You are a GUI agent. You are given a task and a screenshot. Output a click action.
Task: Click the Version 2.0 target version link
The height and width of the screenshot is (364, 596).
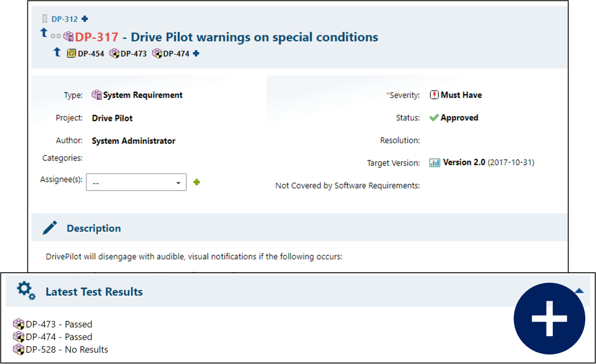[x=464, y=162]
